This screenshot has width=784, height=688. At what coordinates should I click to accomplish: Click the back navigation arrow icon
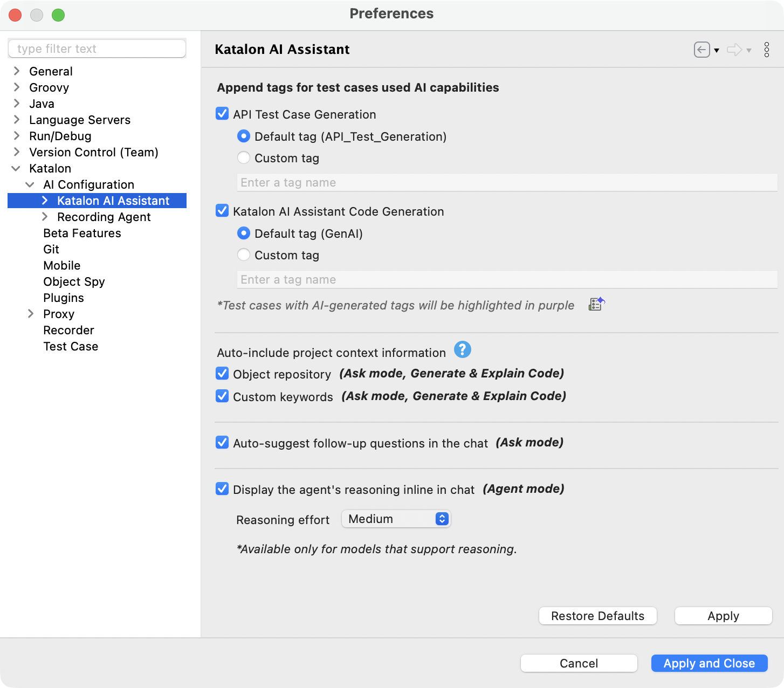(702, 50)
